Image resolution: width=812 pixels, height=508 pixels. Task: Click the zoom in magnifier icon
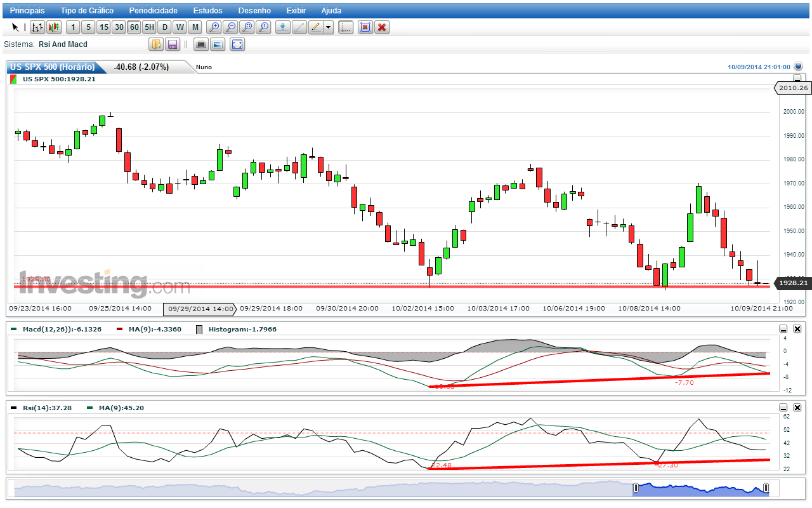(x=214, y=27)
